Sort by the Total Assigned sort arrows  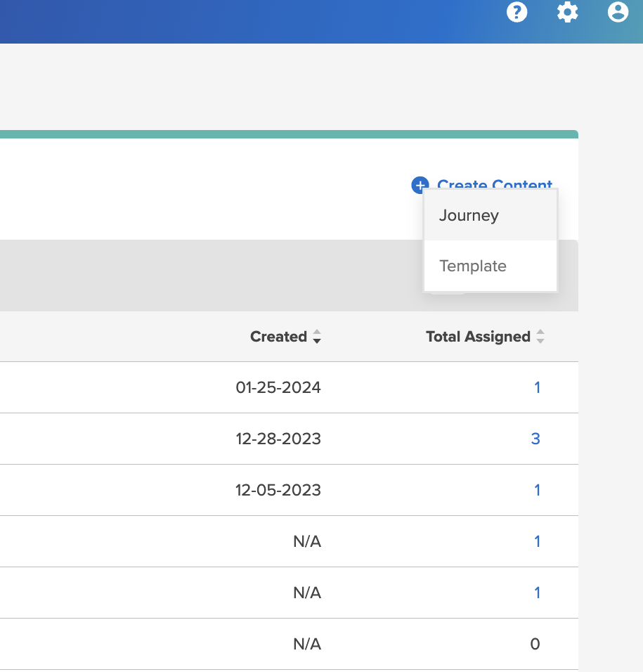pos(540,337)
